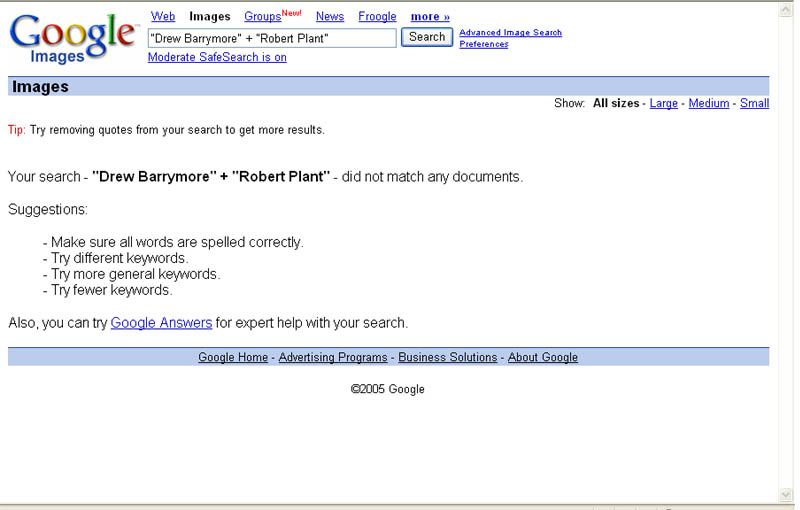
Task: Click Moderate SafeSearch is on link
Action: coord(217,57)
